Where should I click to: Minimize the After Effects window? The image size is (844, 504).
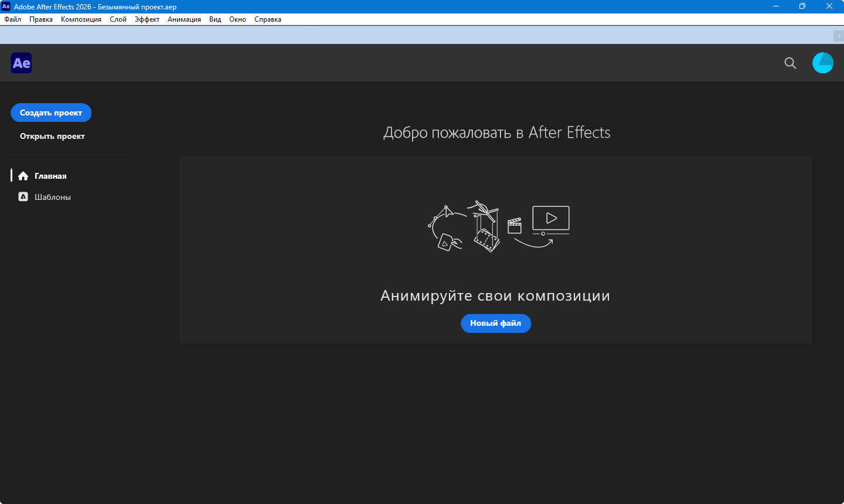click(x=776, y=6)
